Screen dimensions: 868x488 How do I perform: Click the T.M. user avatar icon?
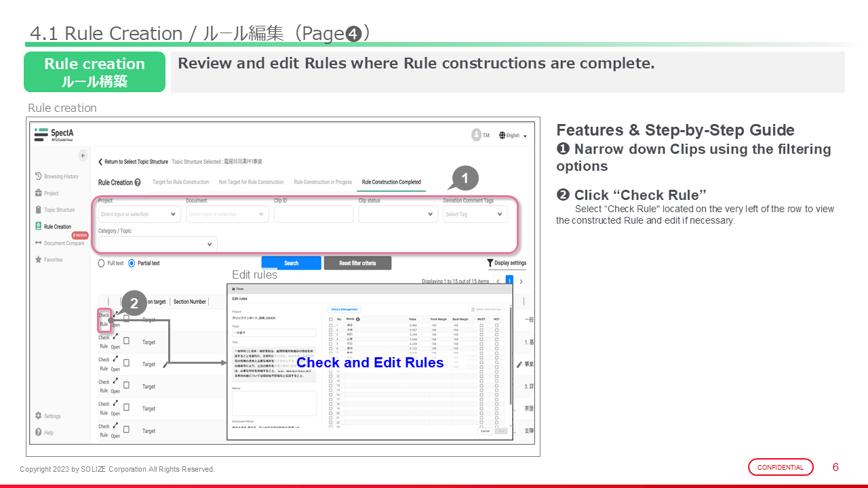click(477, 135)
